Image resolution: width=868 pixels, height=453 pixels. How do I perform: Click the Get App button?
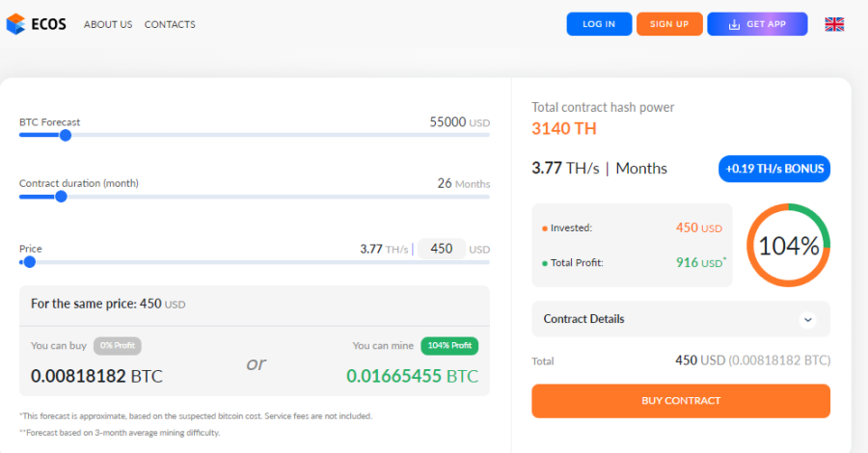click(x=757, y=24)
